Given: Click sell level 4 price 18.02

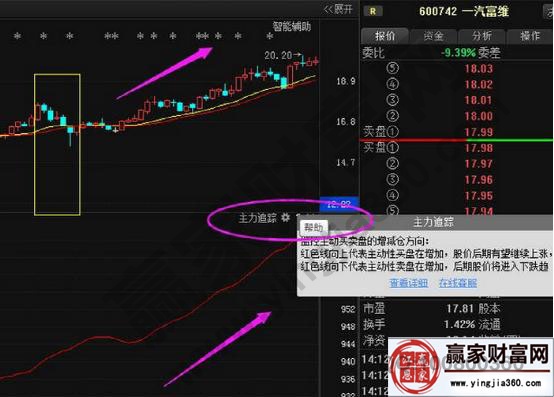Looking at the screenshot, I should point(478,84).
